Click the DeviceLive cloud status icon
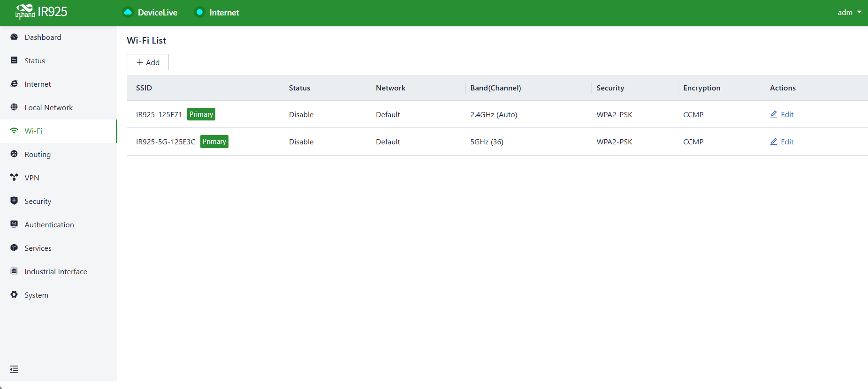This screenshot has width=868, height=389. (x=128, y=12)
